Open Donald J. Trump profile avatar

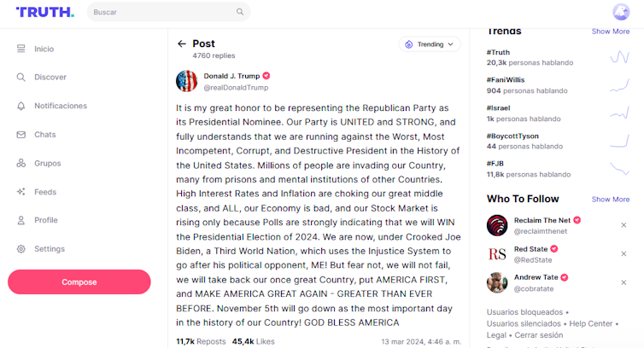tap(186, 81)
